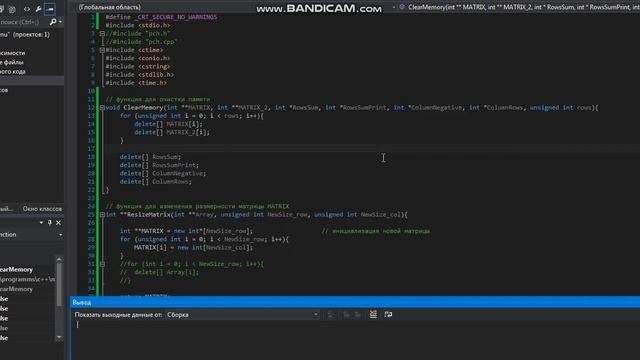Click the View Code angle-brackets icon

coord(27,9)
